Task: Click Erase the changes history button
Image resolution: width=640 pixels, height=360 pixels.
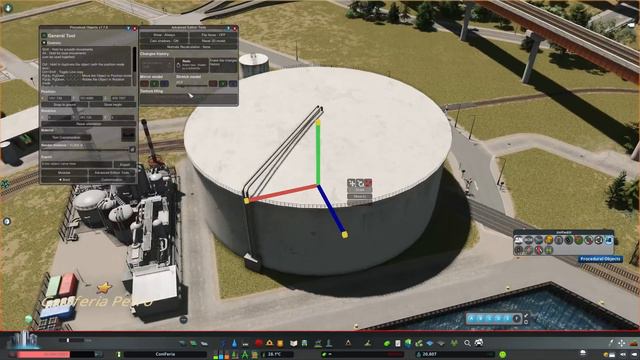Action: pyautogui.click(x=223, y=65)
